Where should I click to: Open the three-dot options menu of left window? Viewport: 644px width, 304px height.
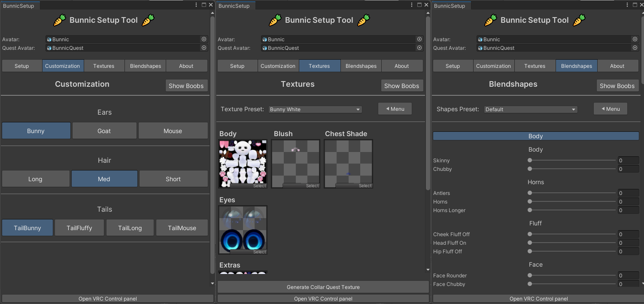197,5
